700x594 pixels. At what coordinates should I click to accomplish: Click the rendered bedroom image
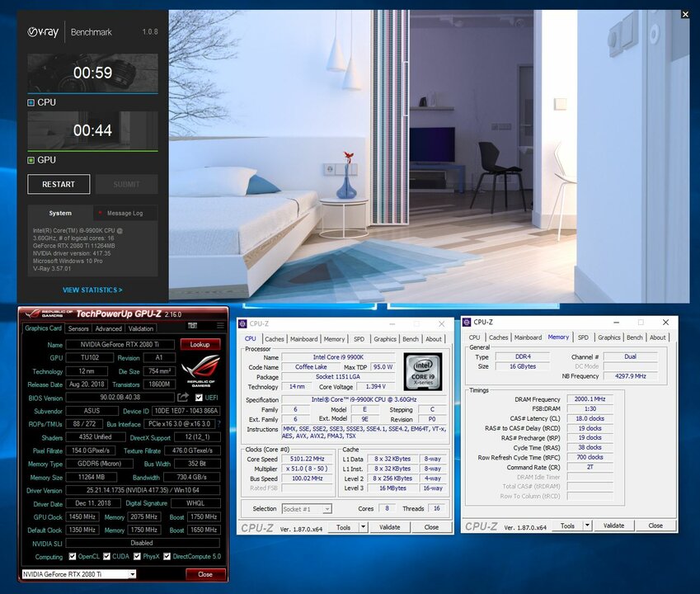pyautogui.click(x=429, y=155)
